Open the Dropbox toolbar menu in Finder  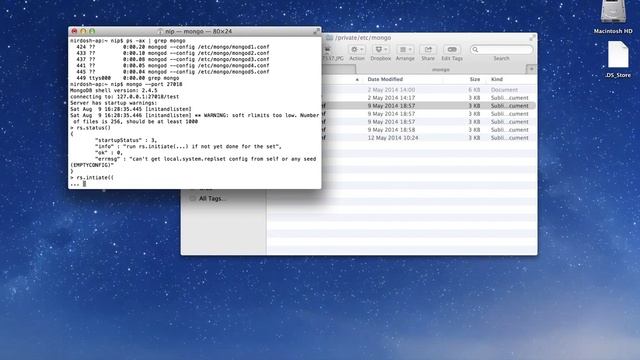tap(381, 49)
